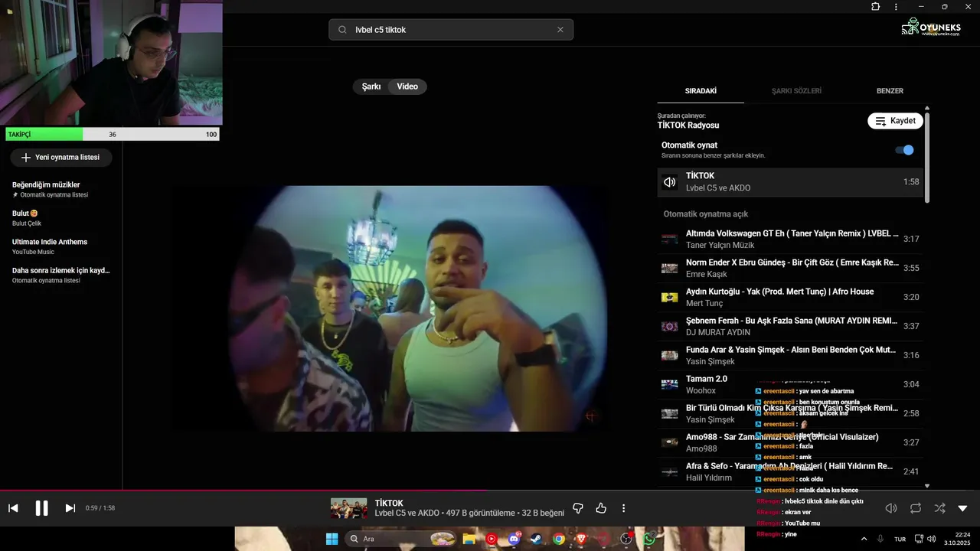Image resolution: width=980 pixels, height=551 pixels.
Task: Play Altımda Volkswagen GT Eh from the queue
Action: (x=790, y=239)
